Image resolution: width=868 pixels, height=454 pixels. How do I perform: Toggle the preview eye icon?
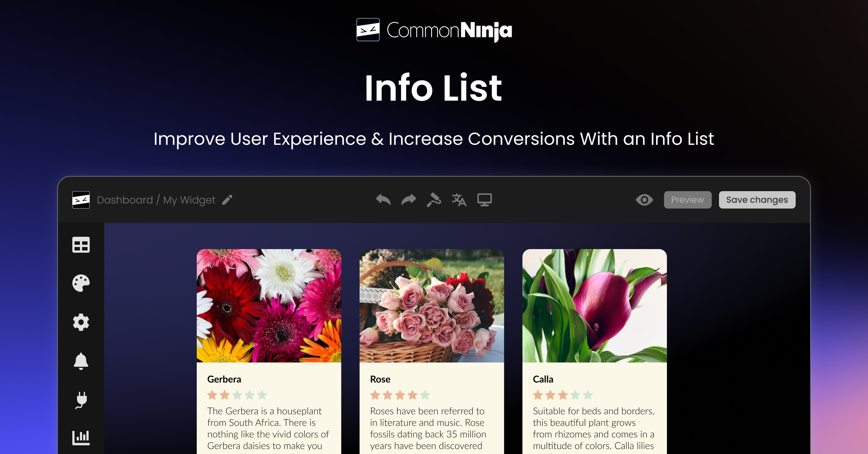tap(644, 199)
